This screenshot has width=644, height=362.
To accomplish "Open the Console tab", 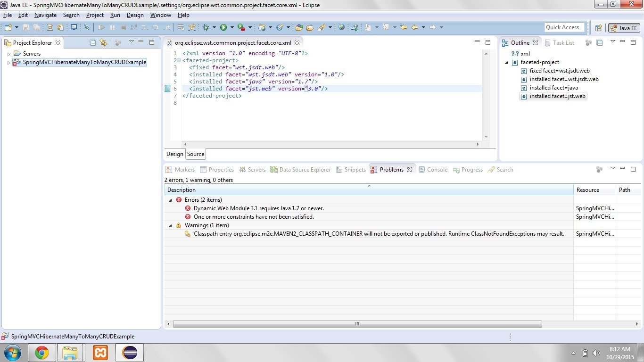I will pyautogui.click(x=433, y=170).
